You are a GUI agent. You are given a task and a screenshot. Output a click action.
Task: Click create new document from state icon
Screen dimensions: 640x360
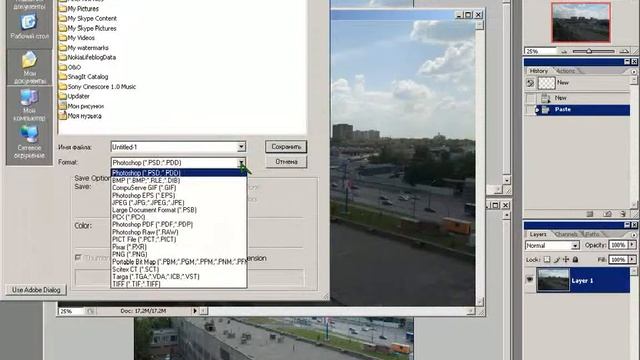pyautogui.click(x=589, y=214)
